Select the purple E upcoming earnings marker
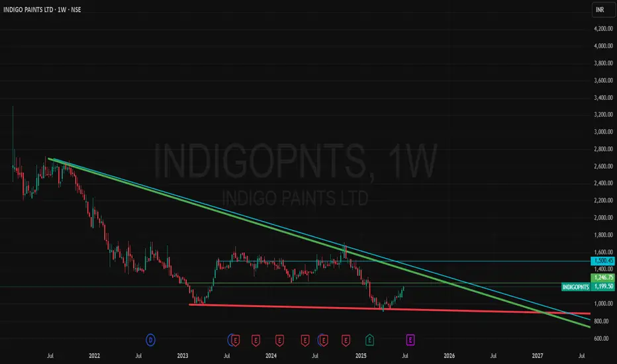The width and height of the screenshot is (617, 364). click(x=410, y=340)
